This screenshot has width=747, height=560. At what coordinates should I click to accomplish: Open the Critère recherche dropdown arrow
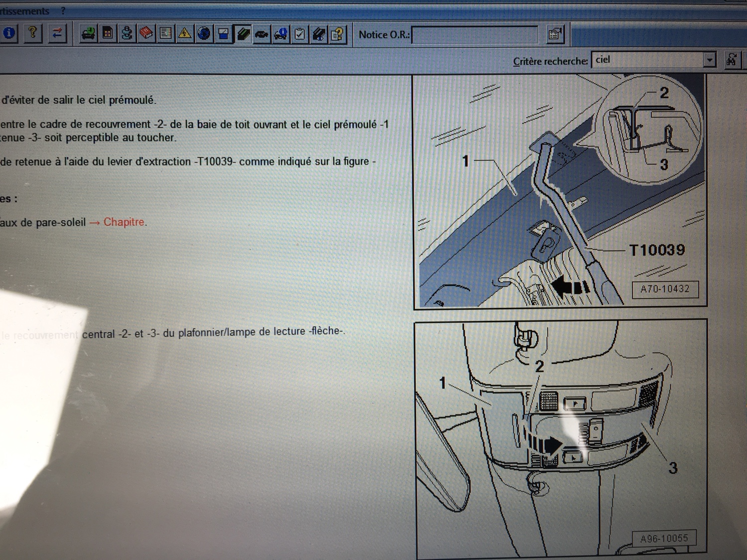point(709,60)
